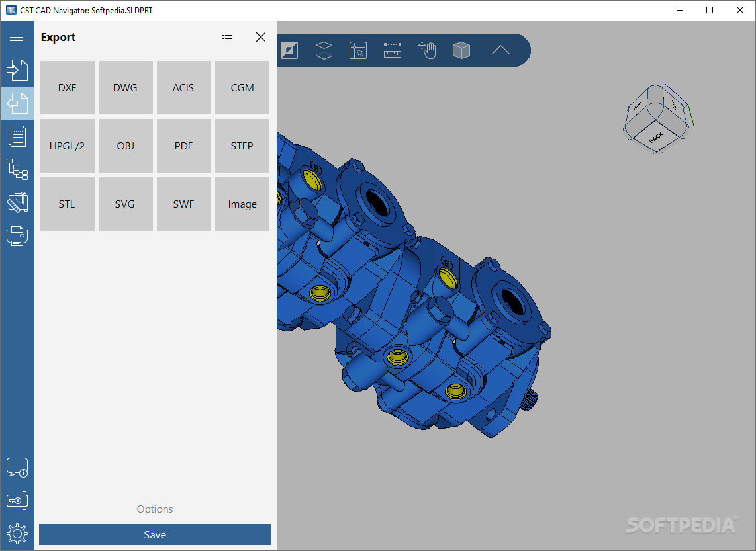Image resolution: width=756 pixels, height=551 pixels.
Task: Choose CGM export format
Action: coord(242,88)
